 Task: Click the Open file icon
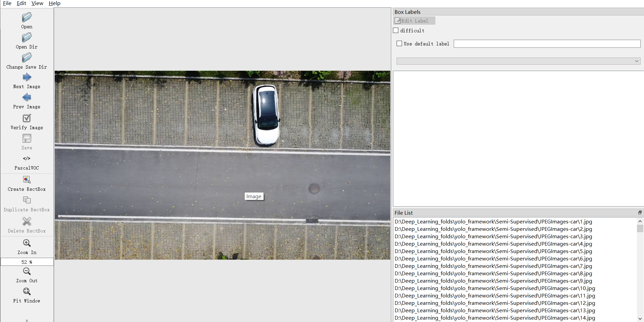tap(27, 17)
